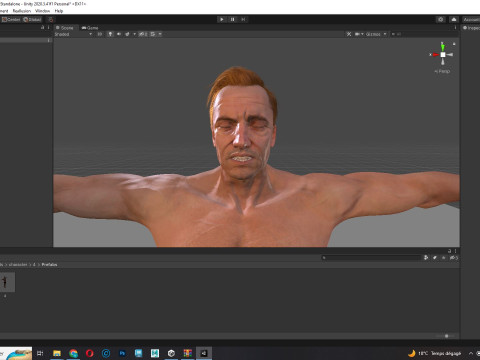
Task: Click the Prefabs breadcrumb folder
Action: [x=49, y=265]
